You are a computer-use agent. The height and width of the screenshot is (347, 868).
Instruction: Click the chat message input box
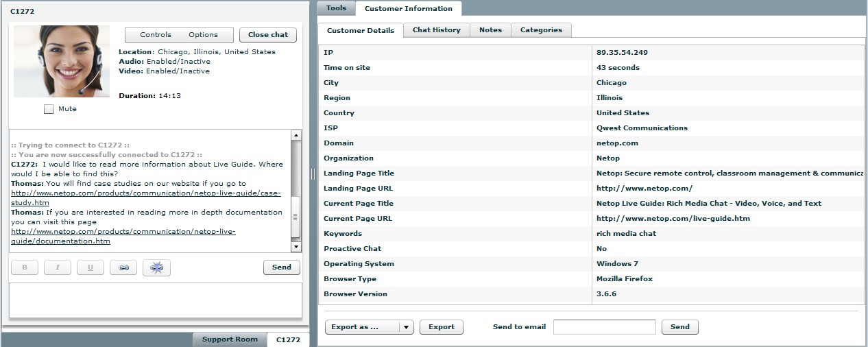156,300
